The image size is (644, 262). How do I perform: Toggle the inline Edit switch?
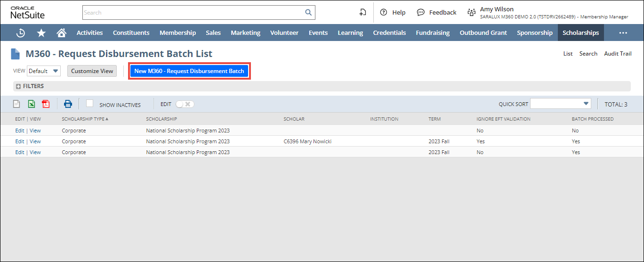coord(185,104)
